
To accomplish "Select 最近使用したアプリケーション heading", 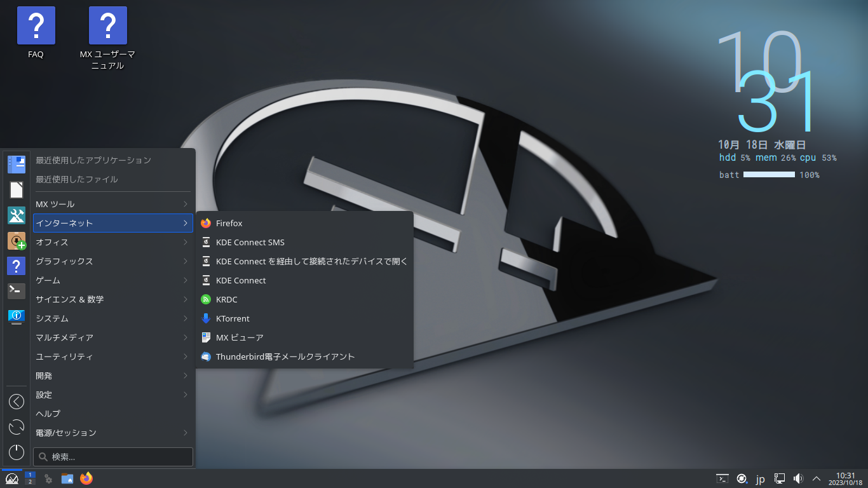I will point(93,160).
